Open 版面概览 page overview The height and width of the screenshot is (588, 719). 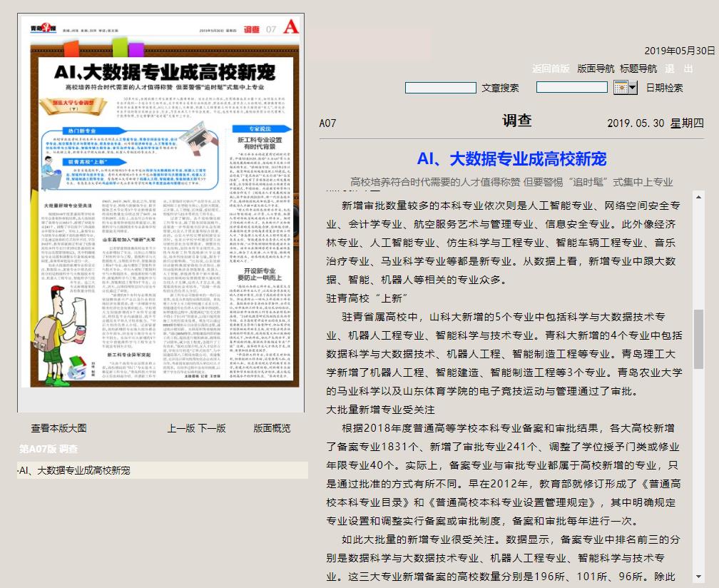coord(272,428)
